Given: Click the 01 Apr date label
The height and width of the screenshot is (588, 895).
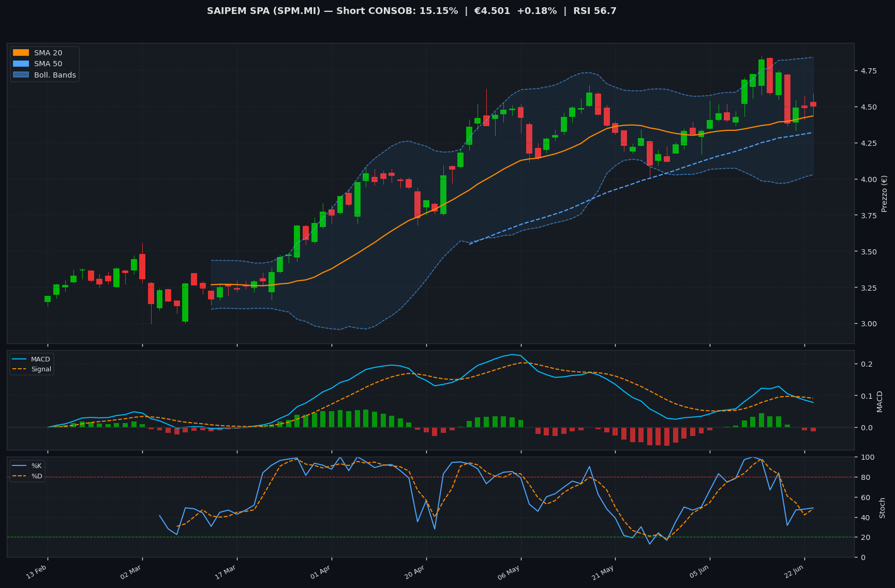Looking at the screenshot, I should (321, 571).
